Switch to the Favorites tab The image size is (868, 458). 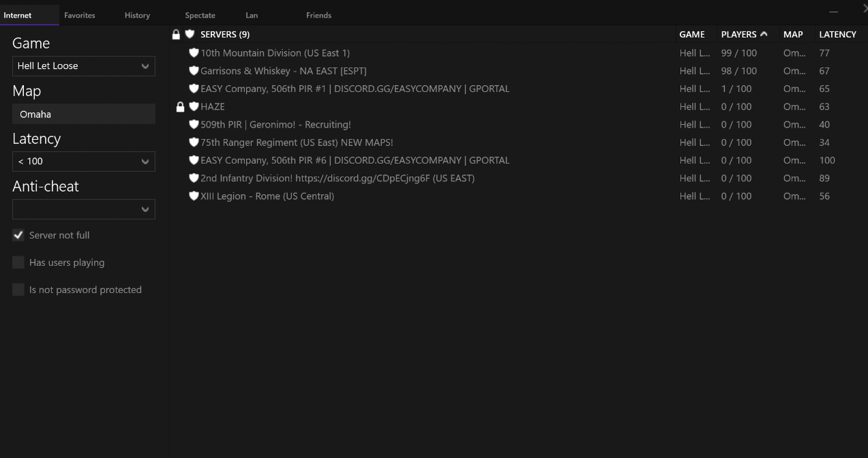coord(80,15)
